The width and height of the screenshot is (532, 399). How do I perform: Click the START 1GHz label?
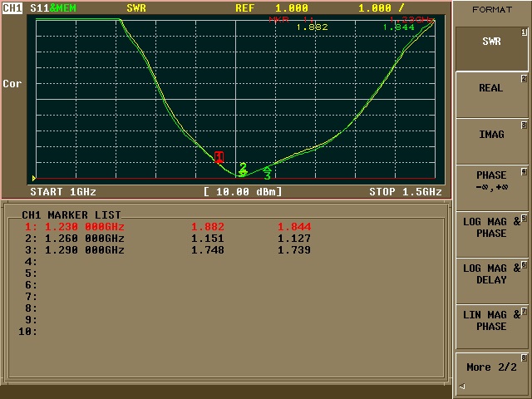(63, 192)
